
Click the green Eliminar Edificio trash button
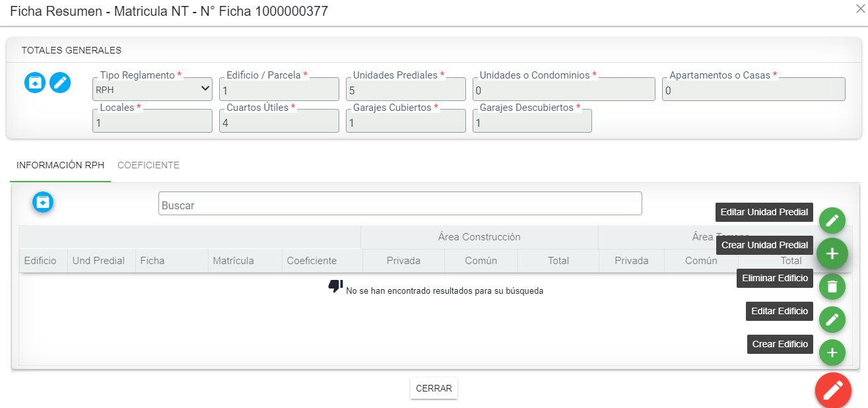click(x=832, y=287)
